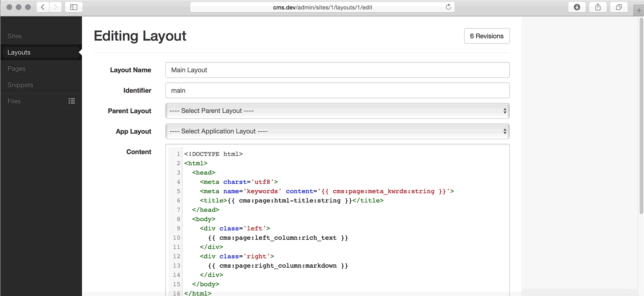The height and width of the screenshot is (296, 644).
Task: Open Sites in the sidebar
Action: [x=41, y=36]
